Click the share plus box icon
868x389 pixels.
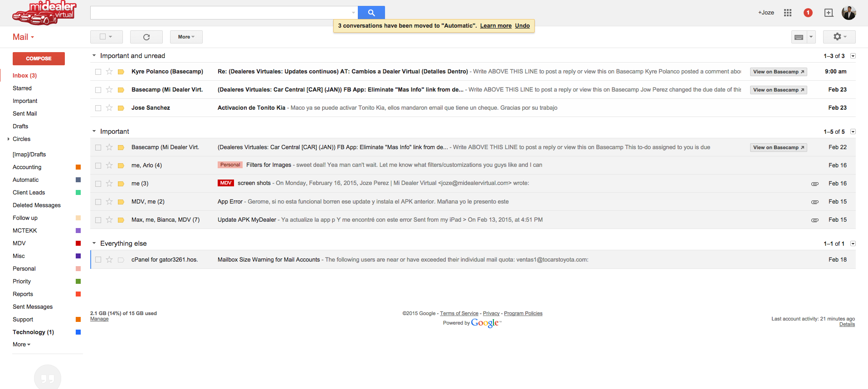tap(829, 13)
